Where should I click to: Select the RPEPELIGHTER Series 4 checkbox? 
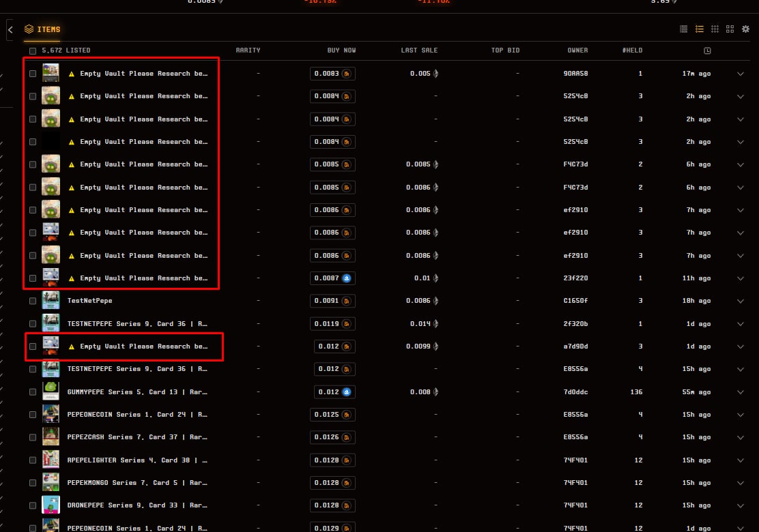(x=33, y=460)
